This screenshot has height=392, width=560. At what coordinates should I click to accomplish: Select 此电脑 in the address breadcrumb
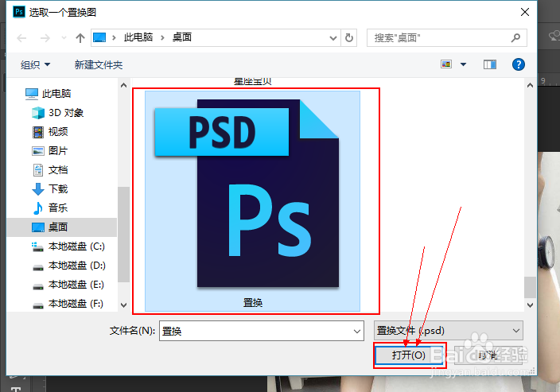click(138, 37)
